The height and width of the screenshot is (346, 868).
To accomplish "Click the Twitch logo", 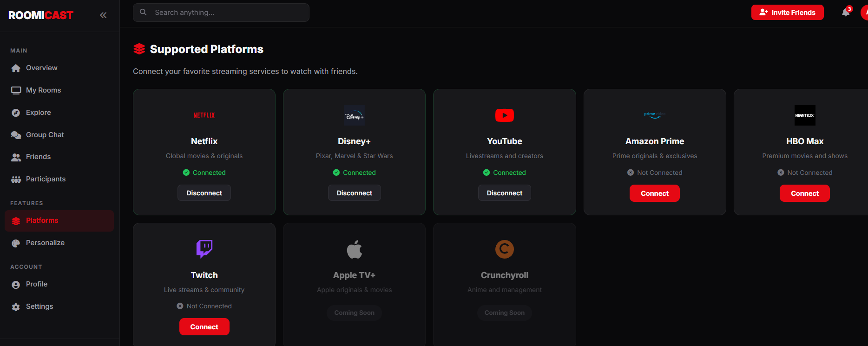I will [x=204, y=249].
